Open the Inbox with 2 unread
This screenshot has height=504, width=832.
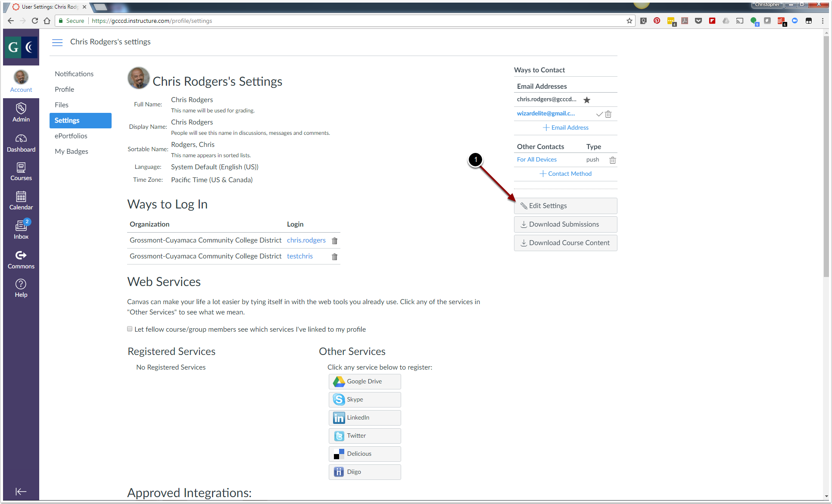click(x=21, y=230)
